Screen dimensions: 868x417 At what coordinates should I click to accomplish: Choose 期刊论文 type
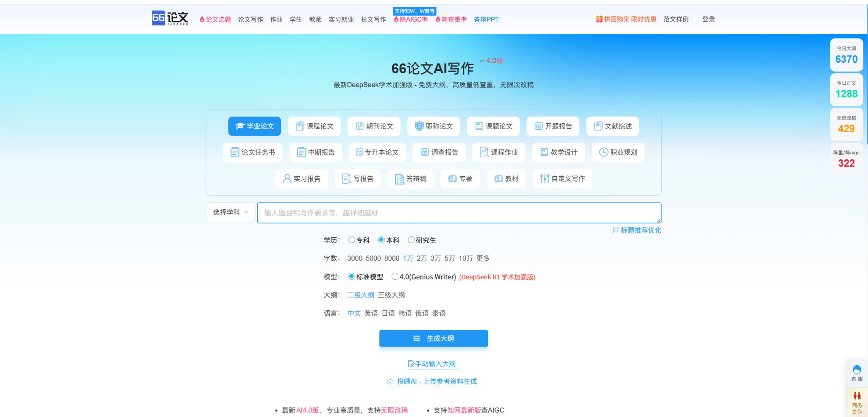[x=374, y=126]
